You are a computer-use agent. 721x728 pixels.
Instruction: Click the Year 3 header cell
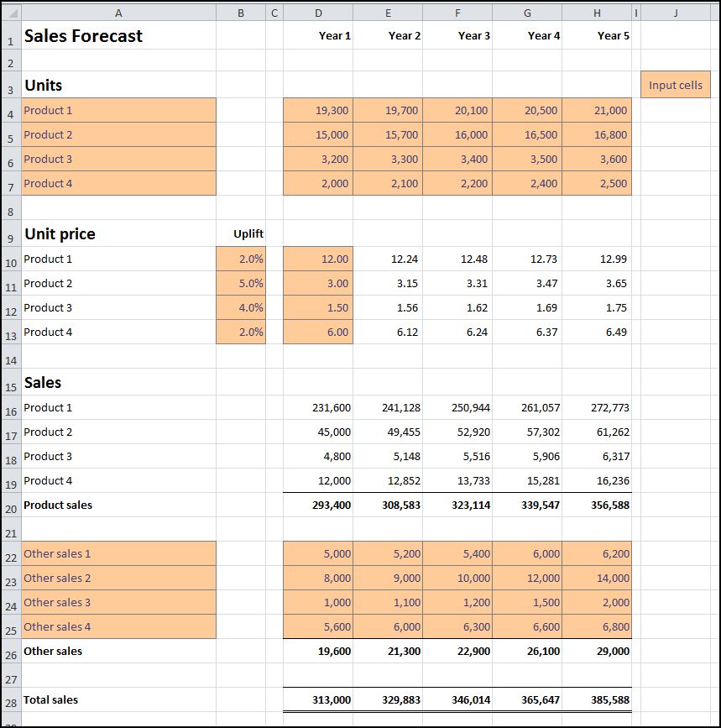457,35
